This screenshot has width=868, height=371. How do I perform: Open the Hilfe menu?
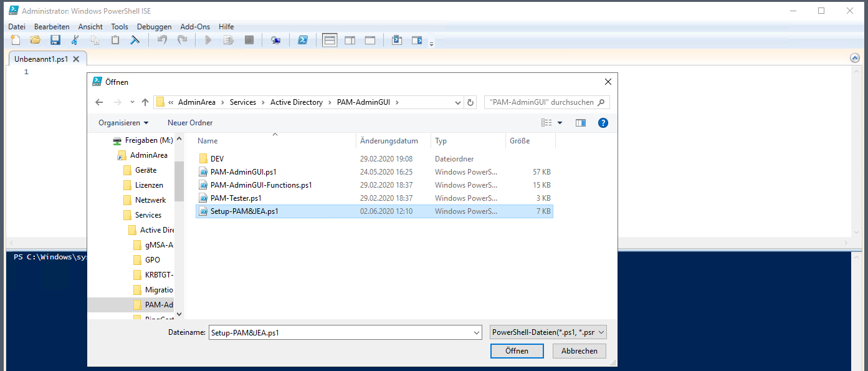click(x=226, y=27)
